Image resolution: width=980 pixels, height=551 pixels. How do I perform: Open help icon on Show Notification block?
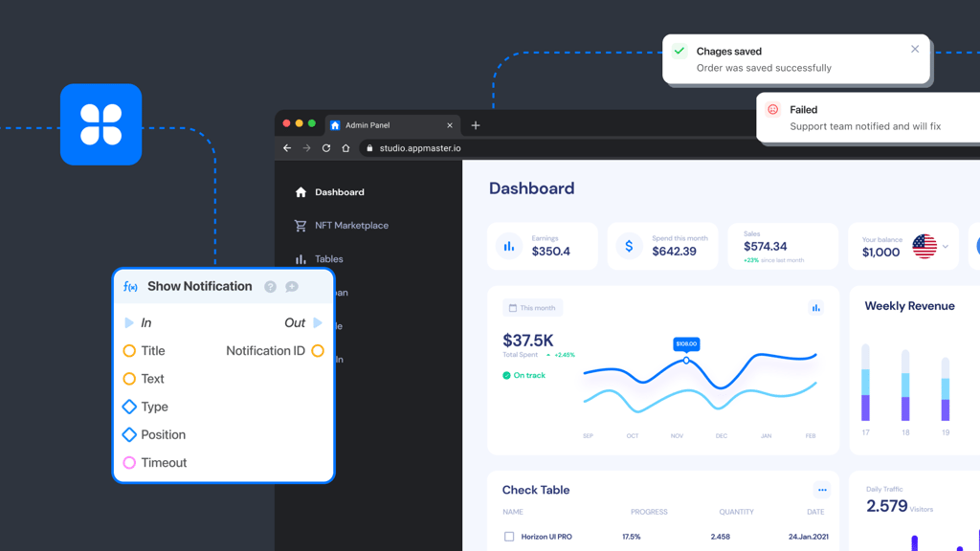click(270, 287)
